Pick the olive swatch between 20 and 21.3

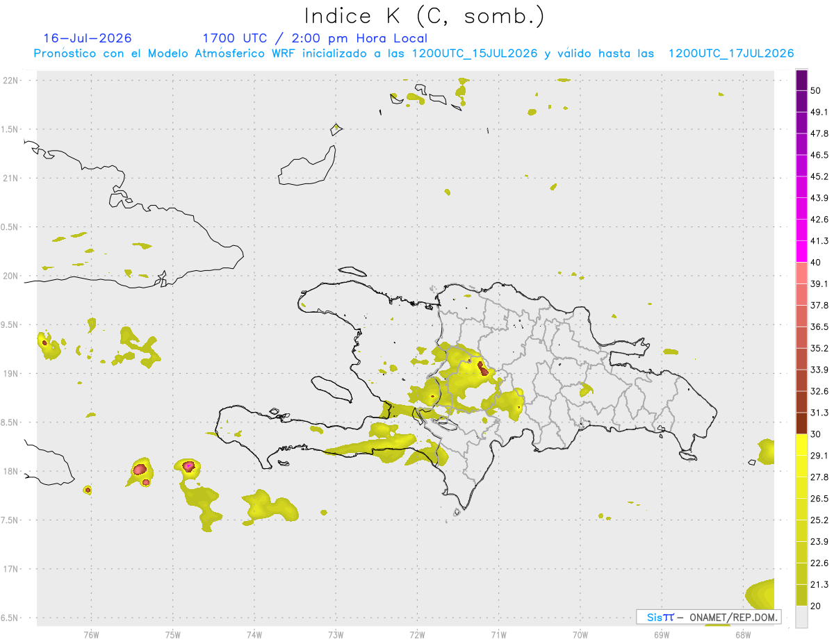[x=801, y=595]
